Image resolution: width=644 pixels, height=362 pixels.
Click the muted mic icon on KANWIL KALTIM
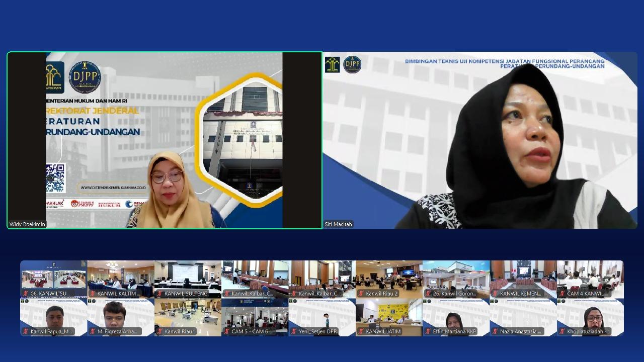pos(93,294)
